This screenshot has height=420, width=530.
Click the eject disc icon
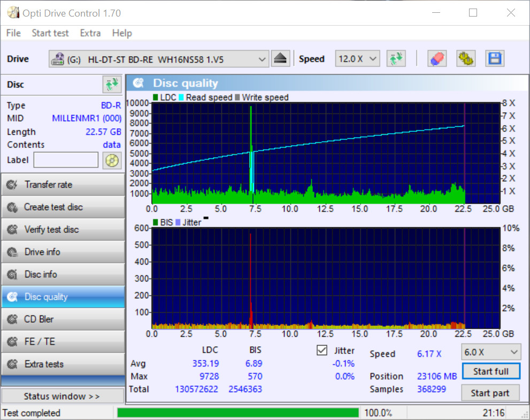[280, 59]
